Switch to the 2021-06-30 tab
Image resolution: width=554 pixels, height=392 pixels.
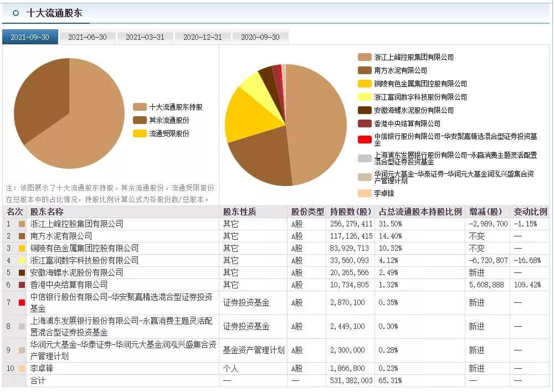[x=87, y=37]
